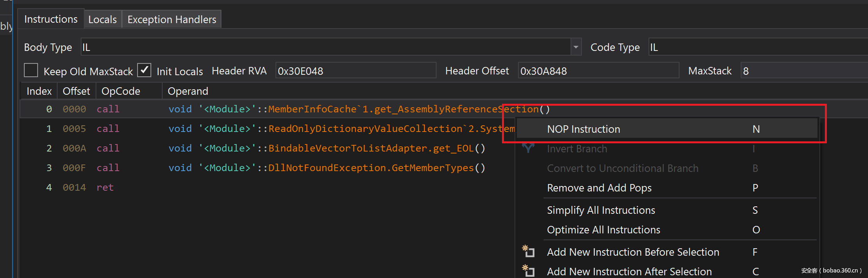Image resolution: width=868 pixels, height=278 pixels.
Task: Select the ret instruction row at index 4
Action: (x=105, y=188)
